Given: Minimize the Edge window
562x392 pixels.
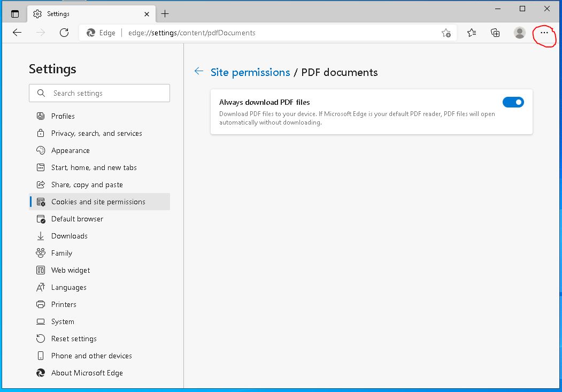Looking at the screenshot, I should [x=498, y=9].
